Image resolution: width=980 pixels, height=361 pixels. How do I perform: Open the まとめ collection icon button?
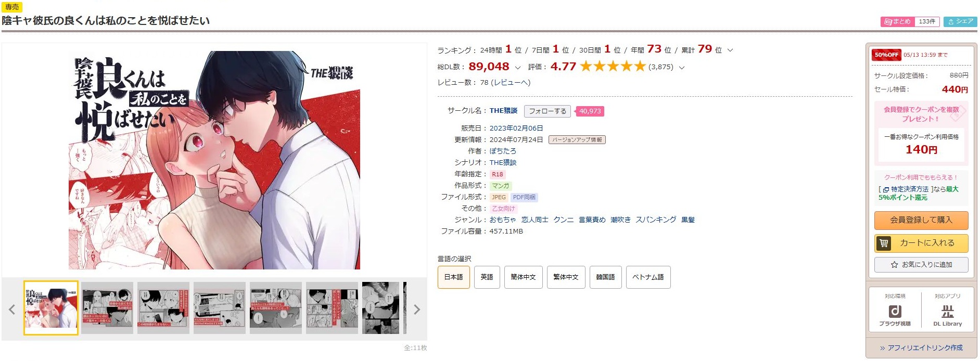point(897,21)
